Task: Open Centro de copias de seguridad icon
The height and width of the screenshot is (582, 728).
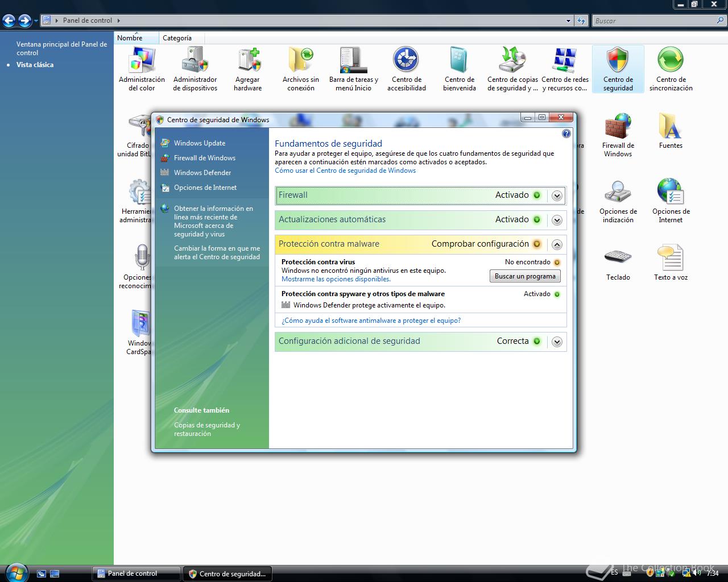Action: tap(512, 69)
